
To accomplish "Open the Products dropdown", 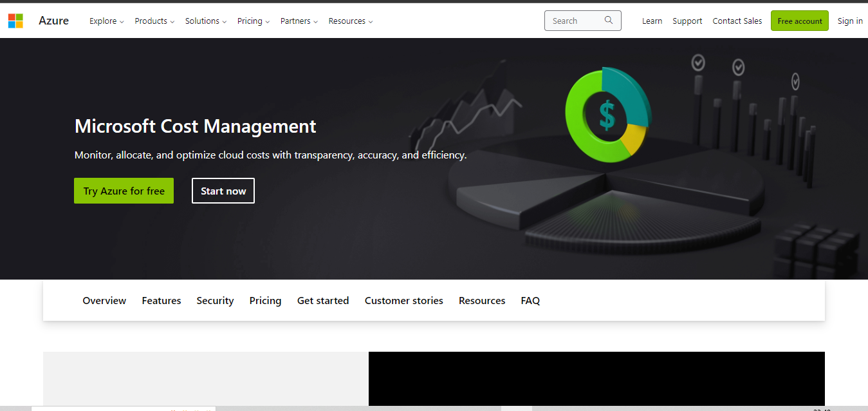I will [x=154, y=21].
